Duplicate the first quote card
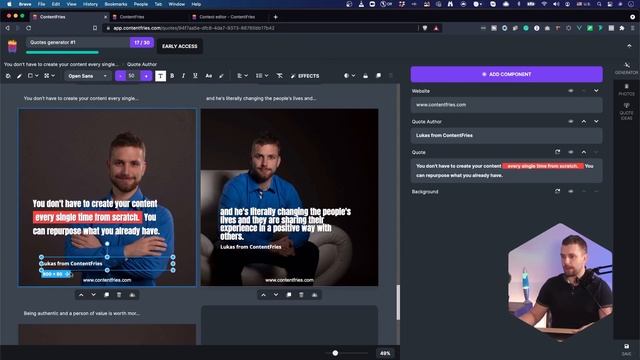640x360 pixels. tap(107, 295)
